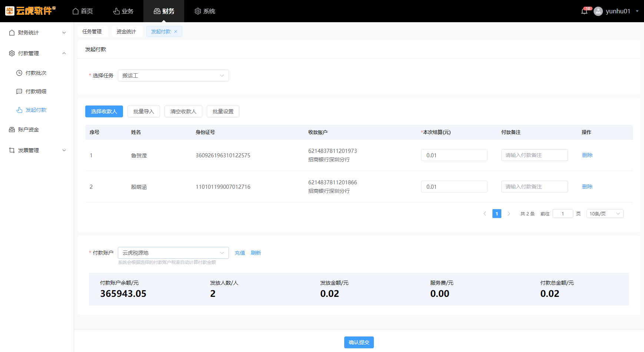Switch to the 业务 top menu
Image resolution: width=644 pixels, height=352 pixels.
[x=123, y=11]
